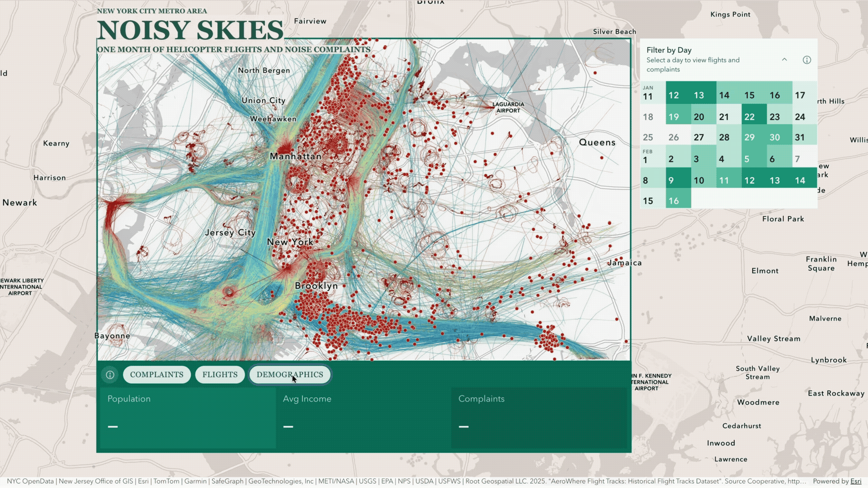Select February 3 in the calendar
Viewport: 868px width, 488px height.
pos(703,156)
